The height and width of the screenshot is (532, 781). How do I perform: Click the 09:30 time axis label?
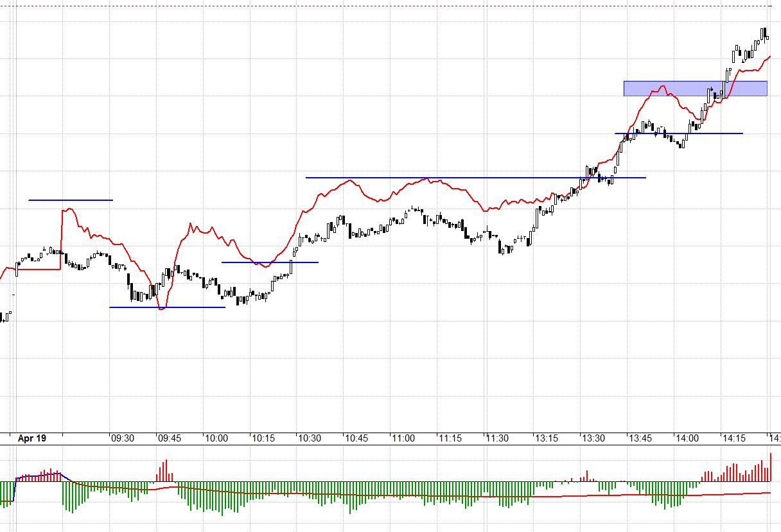click(122, 438)
